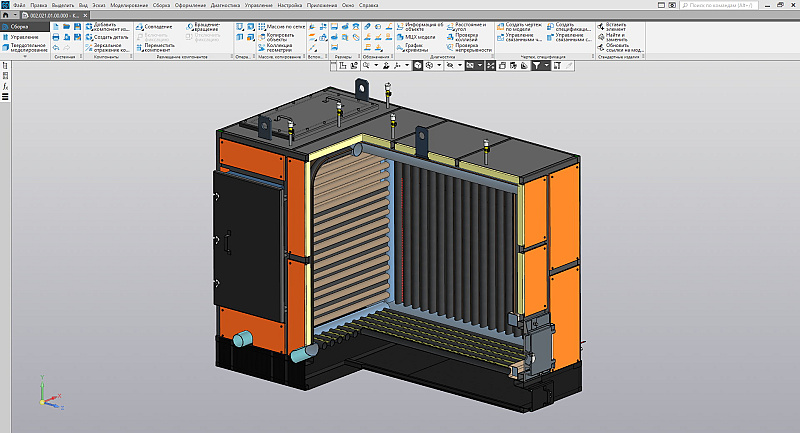
Task: Click 'Проверка коллизий' collision check
Action: 472,37
